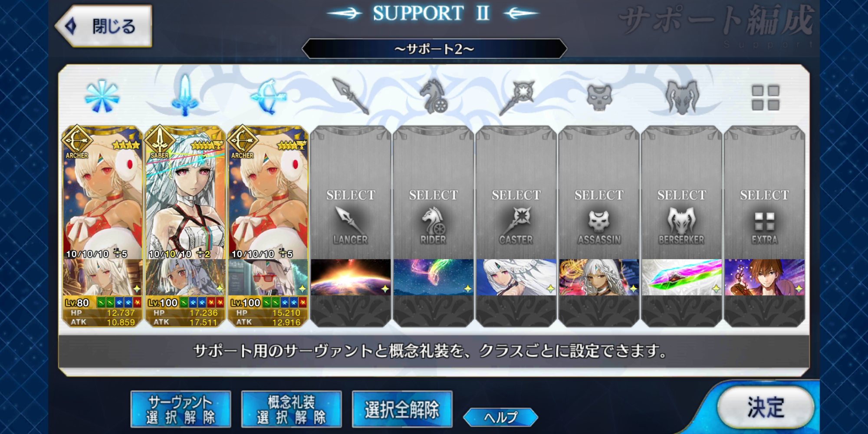
Task: Click the サーヴァント選択解除 button
Action: pyautogui.click(x=181, y=409)
